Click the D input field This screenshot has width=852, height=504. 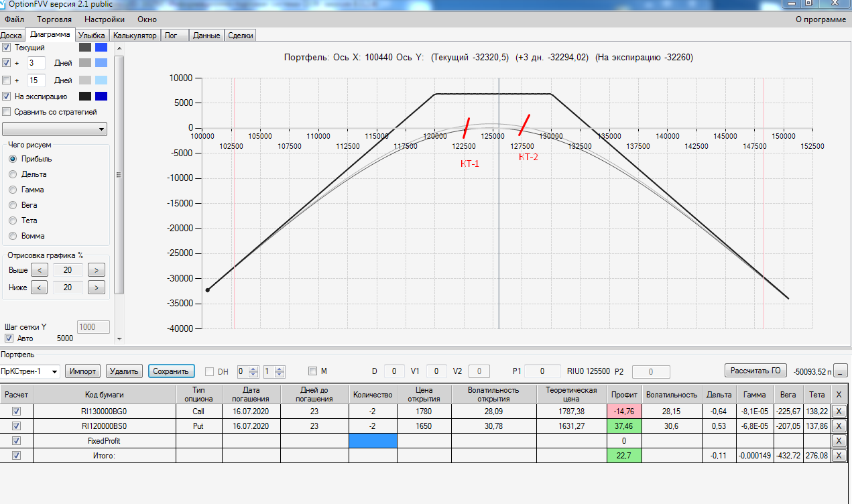pos(394,371)
